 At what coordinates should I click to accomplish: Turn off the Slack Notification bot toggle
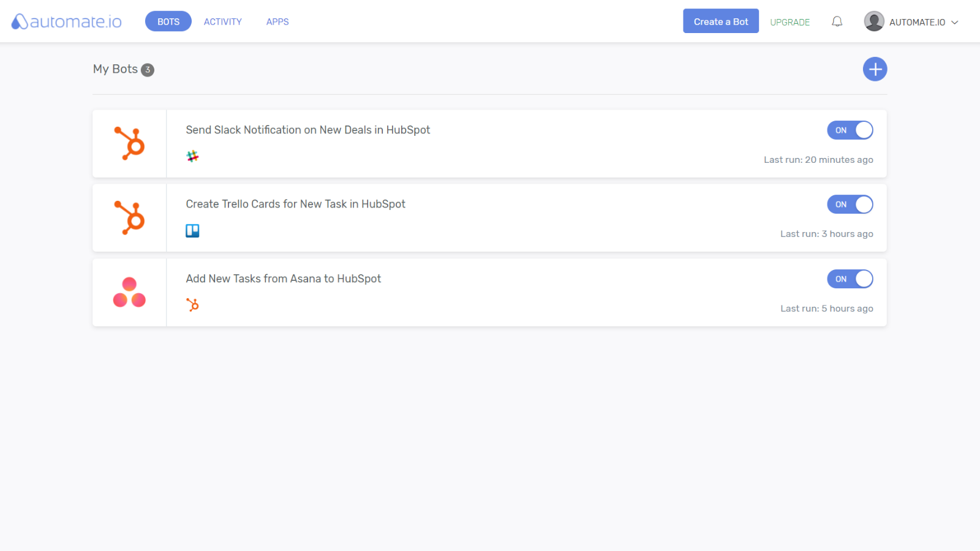click(850, 130)
